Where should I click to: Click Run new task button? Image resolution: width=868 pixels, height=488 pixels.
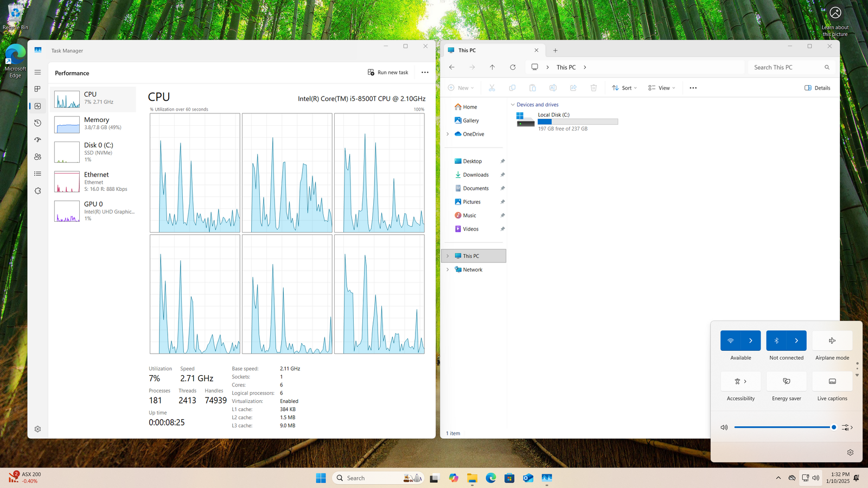coord(388,73)
